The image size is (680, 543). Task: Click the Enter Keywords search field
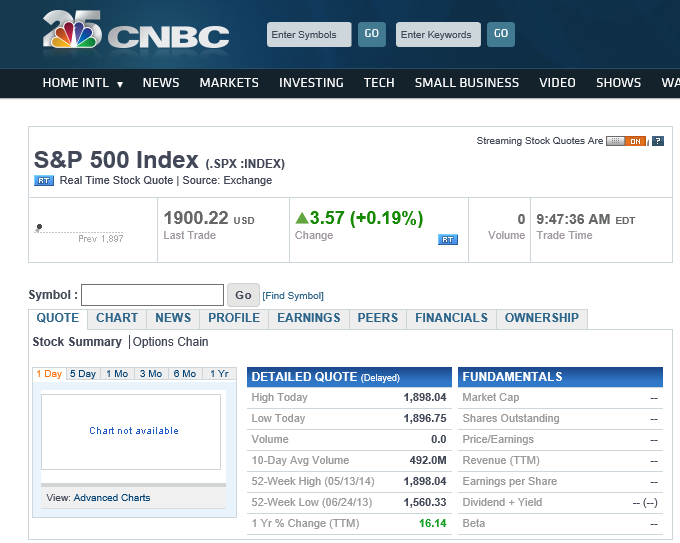coord(438,35)
